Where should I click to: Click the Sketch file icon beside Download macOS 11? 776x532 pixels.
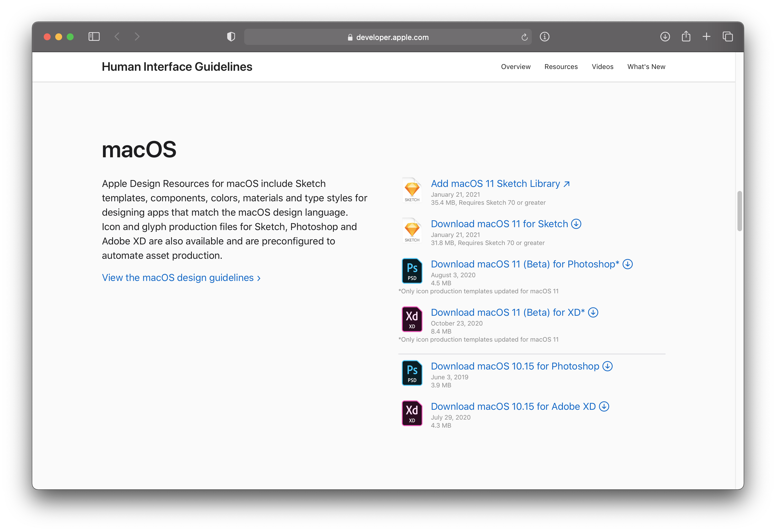click(x=412, y=231)
